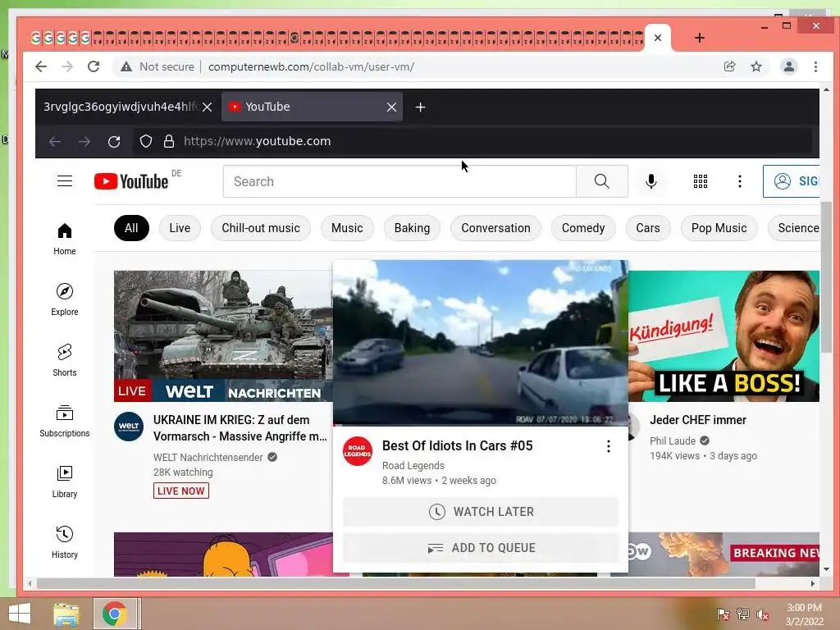Screen dimensions: 840x630
Task: Open the Like A Boss thumbnail
Action: click(x=724, y=336)
